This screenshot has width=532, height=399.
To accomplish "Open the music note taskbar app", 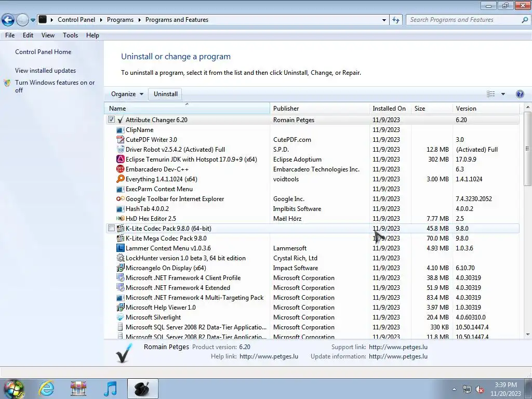I will pyautogui.click(x=111, y=389).
